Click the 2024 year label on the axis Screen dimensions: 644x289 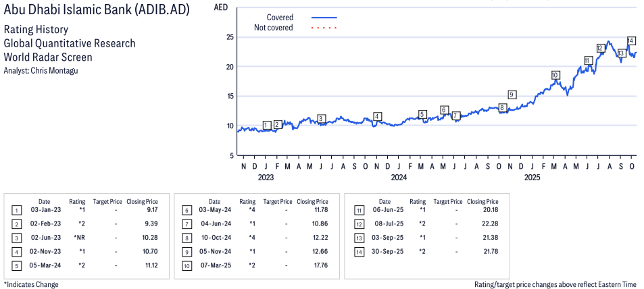tap(399, 178)
